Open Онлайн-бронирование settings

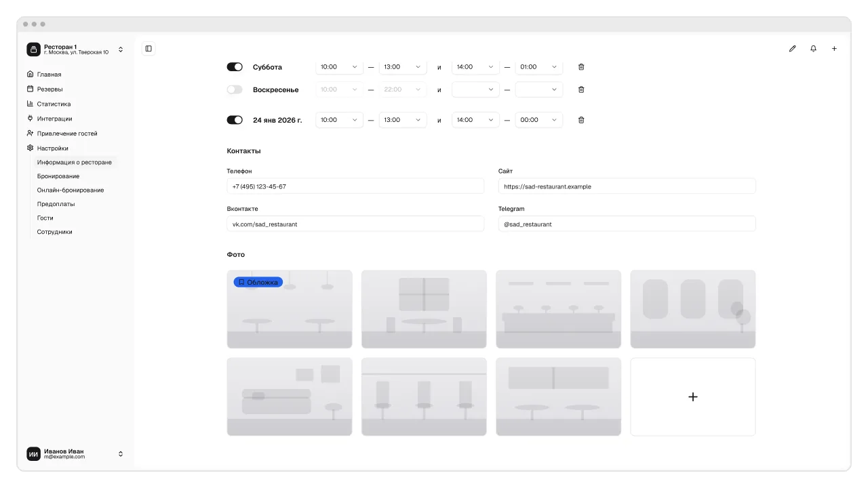(x=71, y=190)
